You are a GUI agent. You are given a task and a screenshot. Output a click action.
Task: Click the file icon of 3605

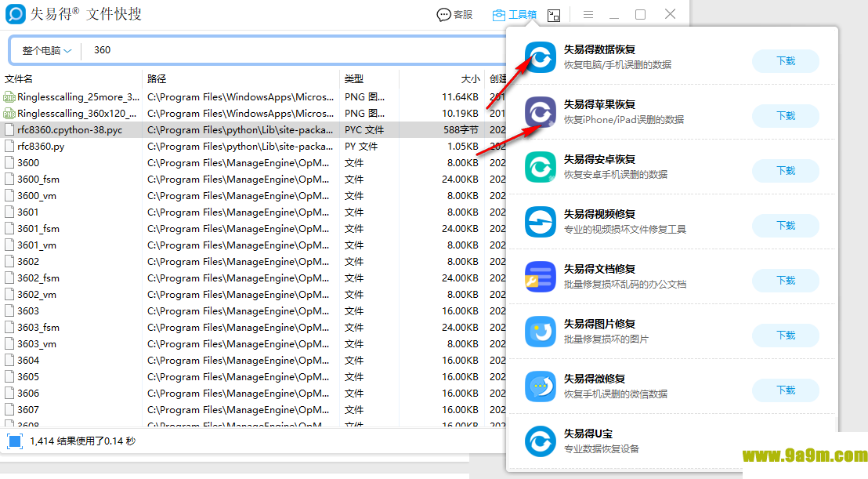coord(9,377)
